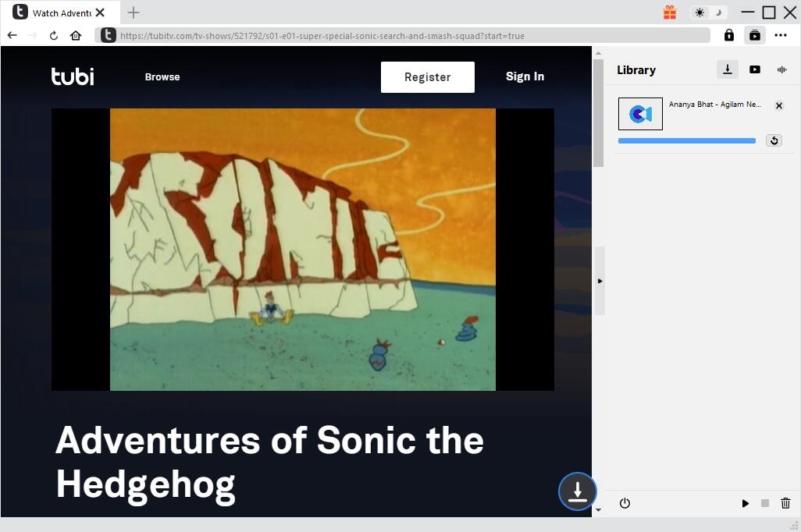Show the audio waveform tab in Library
The height and width of the screenshot is (532, 801).
pyautogui.click(x=781, y=69)
